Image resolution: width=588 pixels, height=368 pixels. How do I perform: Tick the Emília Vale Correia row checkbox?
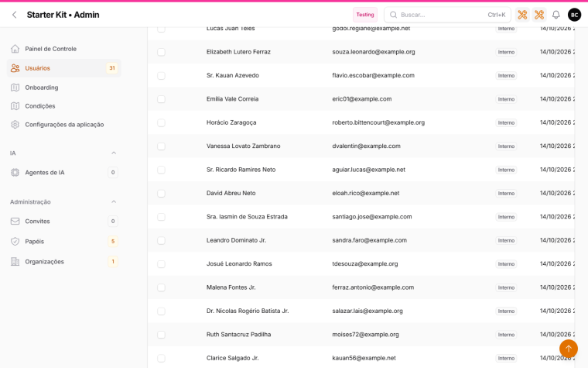point(161,99)
